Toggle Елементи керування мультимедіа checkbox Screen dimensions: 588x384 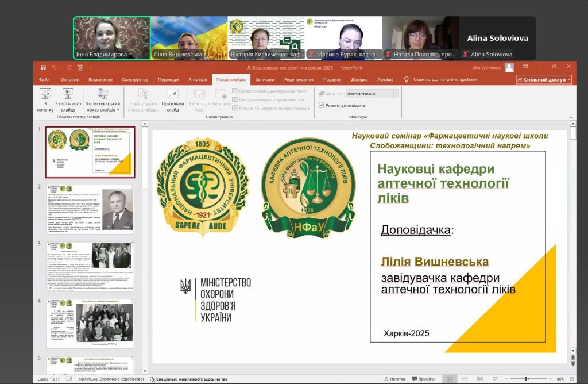235,108
